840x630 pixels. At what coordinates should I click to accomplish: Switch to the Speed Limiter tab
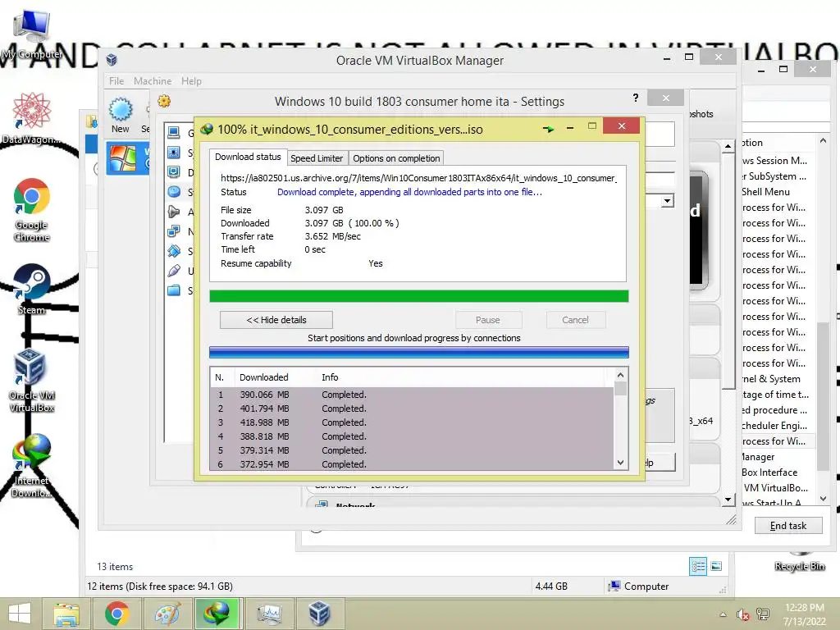tap(317, 158)
